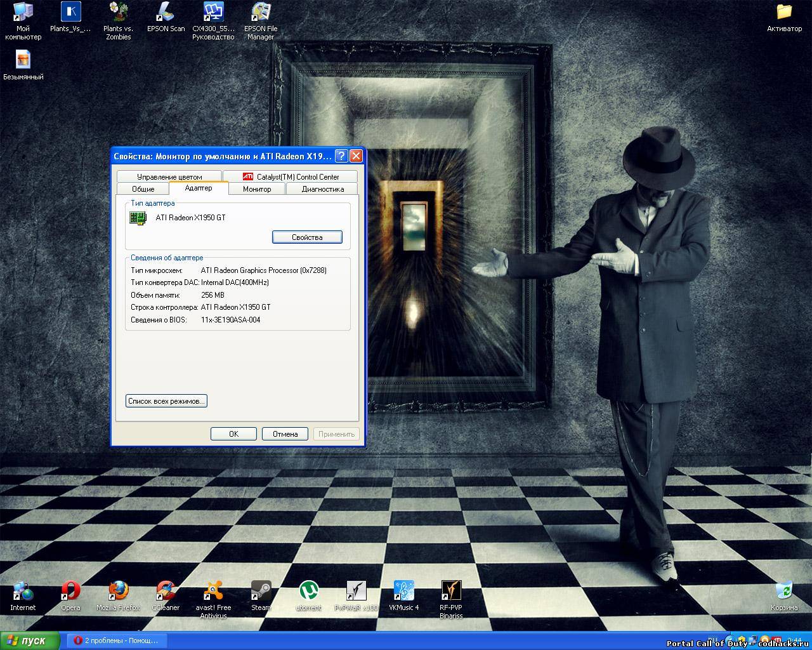The height and width of the screenshot is (650, 812).
Task: Open the Мой компьютер desktop icon
Action: click(x=23, y=21)
